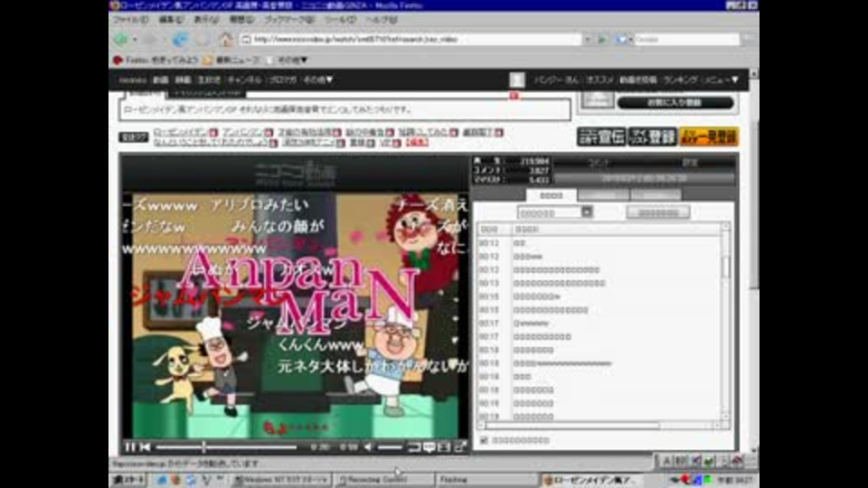Image resolution: width=868 pixels, height=488 pixels.
Task: Go to home page via house icon
Action: point(225,39)
